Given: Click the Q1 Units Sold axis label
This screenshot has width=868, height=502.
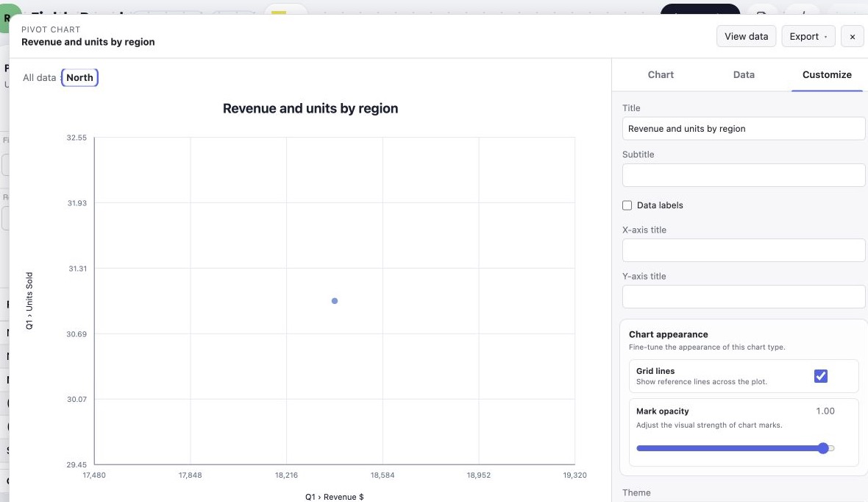Looking at the screenshot, I should [29, 301].
